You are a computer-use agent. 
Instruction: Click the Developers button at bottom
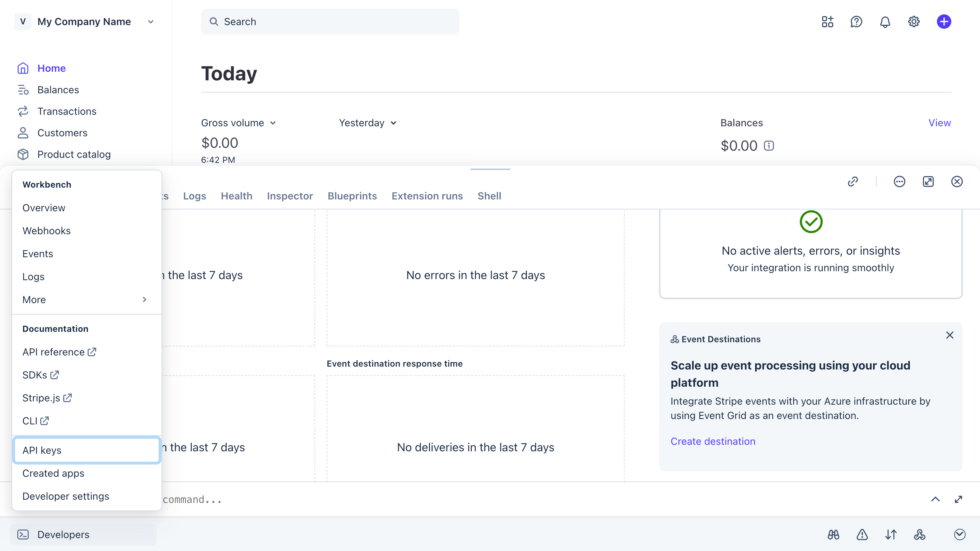coord(83,534)
